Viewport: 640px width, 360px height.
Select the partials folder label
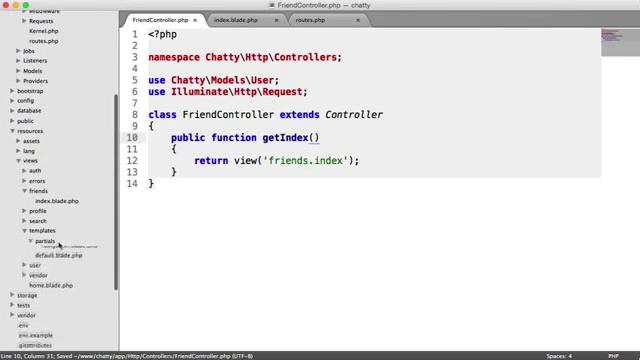click(44, 241)
